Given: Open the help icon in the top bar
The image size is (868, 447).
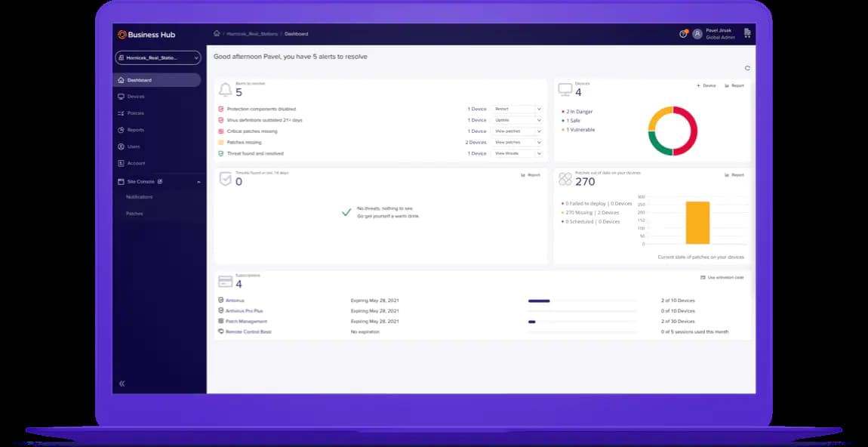Looking at the screenshot, I should point(683,34).
